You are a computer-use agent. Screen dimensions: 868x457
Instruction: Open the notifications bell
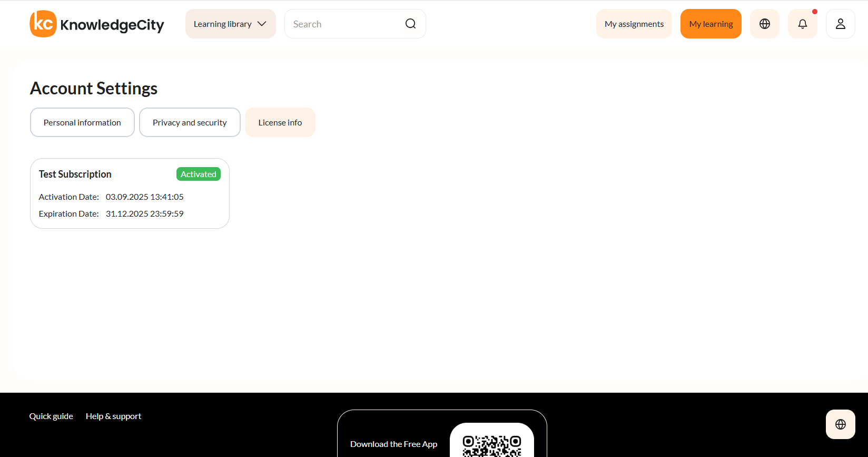pyautogui.click(x=803, y=24)
